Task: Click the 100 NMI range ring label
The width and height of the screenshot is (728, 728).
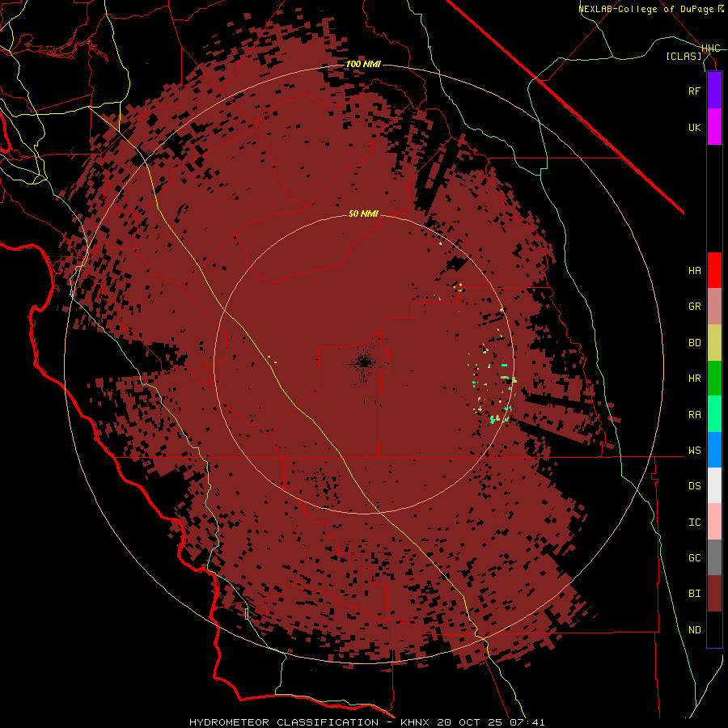Action: click(363, 64)
